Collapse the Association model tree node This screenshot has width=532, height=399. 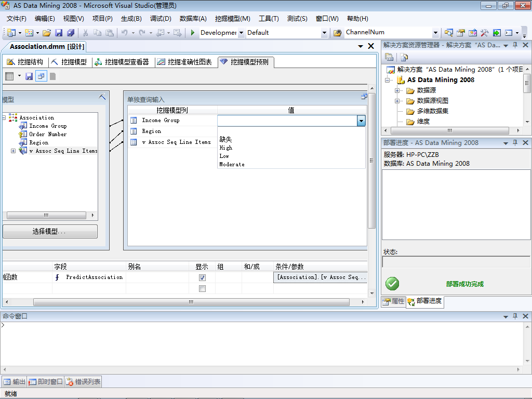(x=4, y=118)
